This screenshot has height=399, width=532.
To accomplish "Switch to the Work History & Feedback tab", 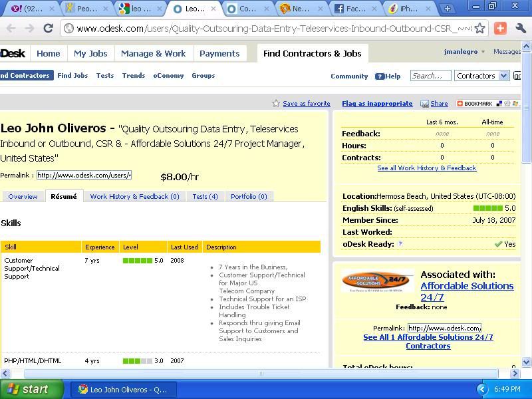I will 134,196.
